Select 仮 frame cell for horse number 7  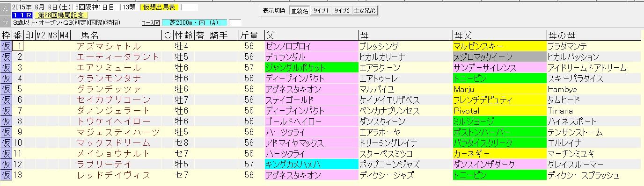coord(6,111)
